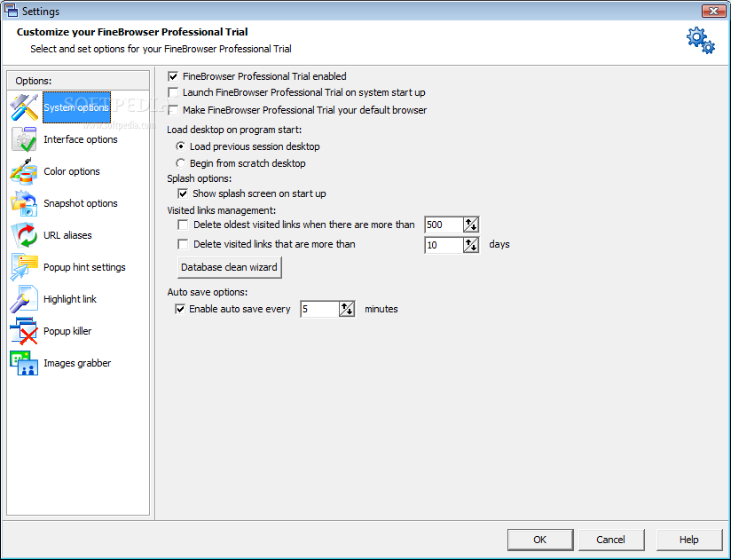Open Help for the Settings dialog

[689, 540]
